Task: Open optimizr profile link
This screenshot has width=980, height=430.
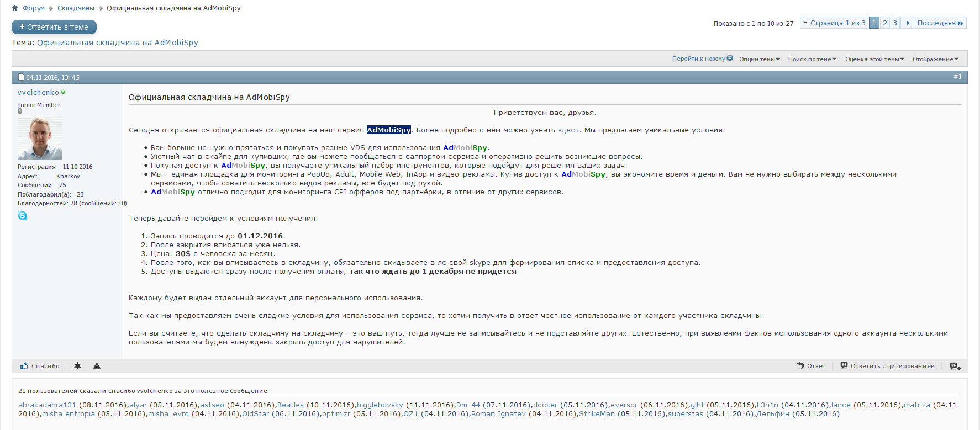Action: tap(336, 413)
